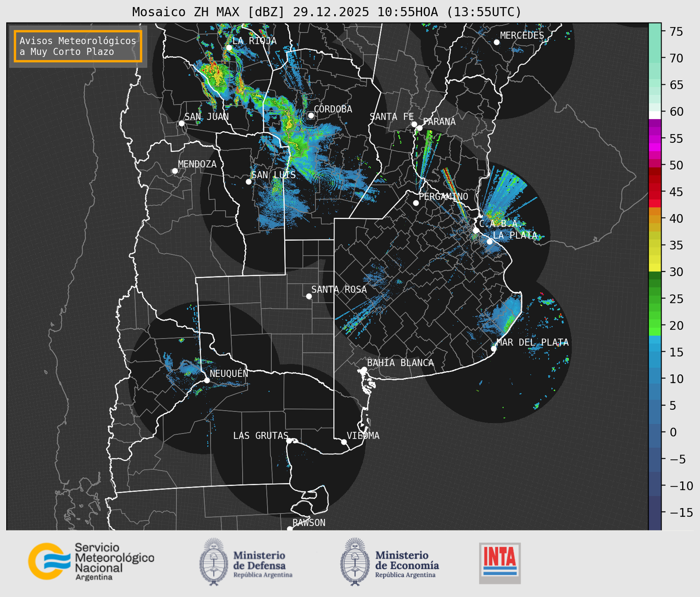Select the MERCEDES city marker
This screenshot has width=700, height=597.
(497, 42)
